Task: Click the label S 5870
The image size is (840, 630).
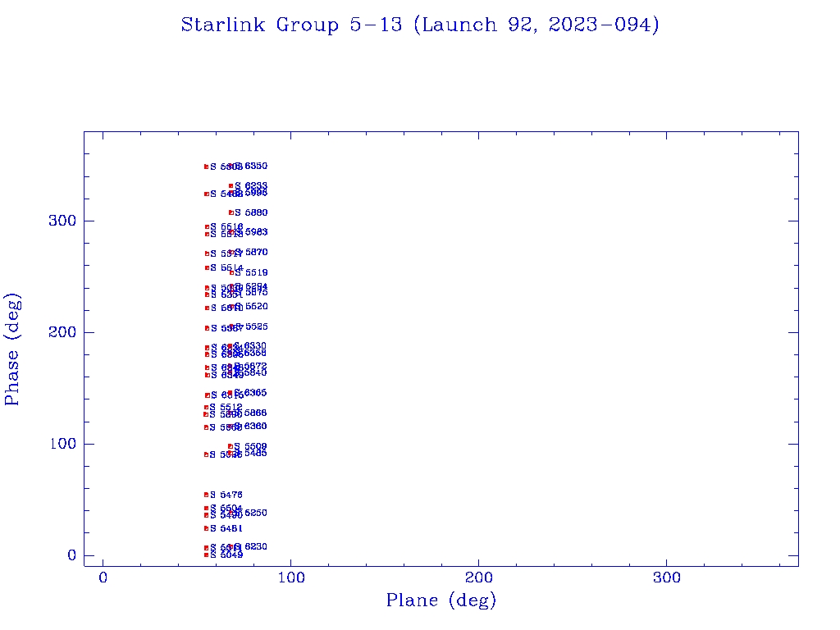Action: [x=251, y=253]
